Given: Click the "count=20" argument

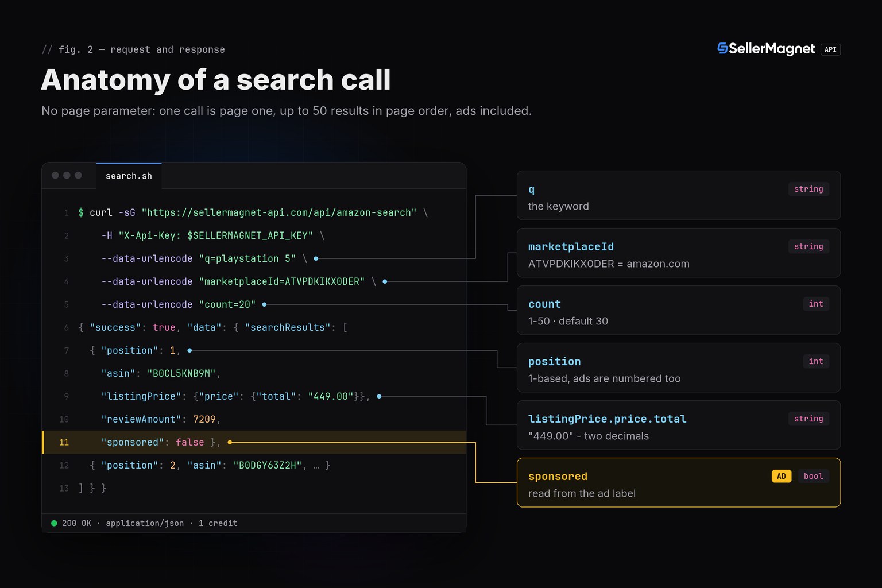Looking at the screenshot, I should coord(227,304).
